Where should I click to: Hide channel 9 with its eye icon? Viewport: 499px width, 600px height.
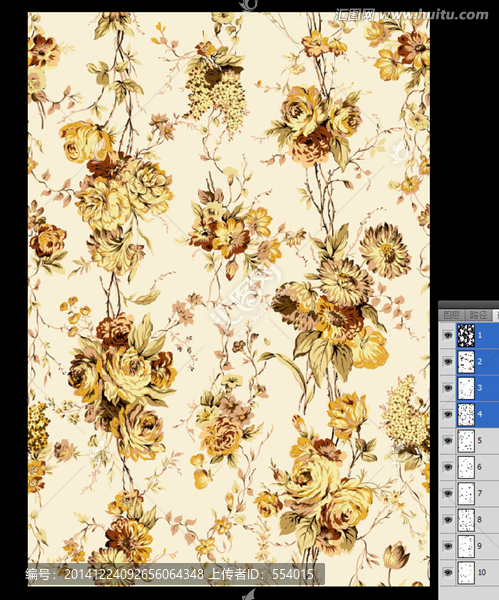coord(447,546)
